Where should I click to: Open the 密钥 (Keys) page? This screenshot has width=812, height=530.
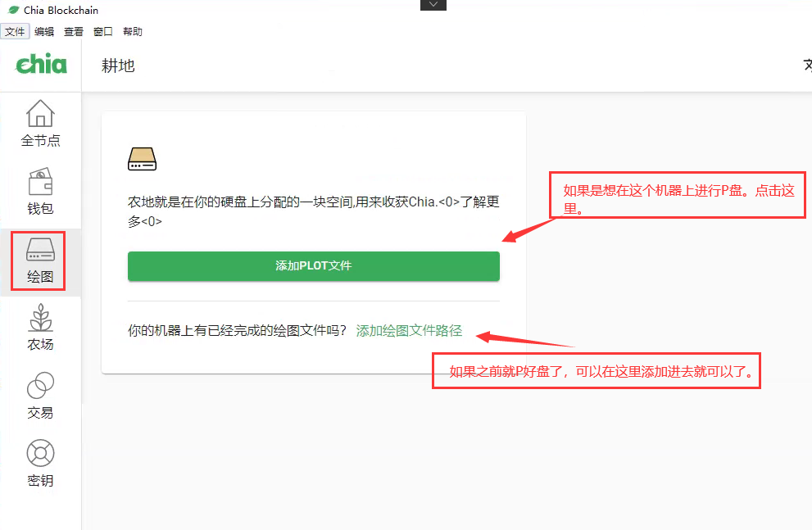click(x=39, y=464)
